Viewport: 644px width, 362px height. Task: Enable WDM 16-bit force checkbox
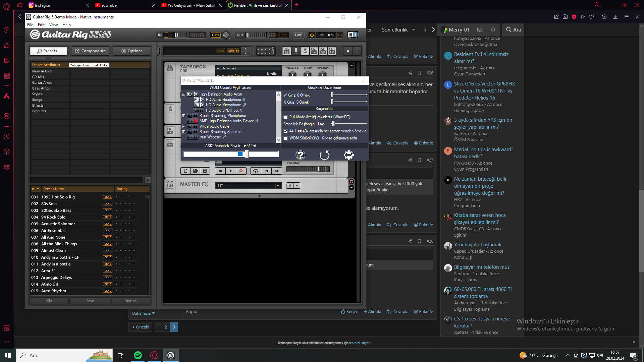pyautogui.click(x=286, y=138)
